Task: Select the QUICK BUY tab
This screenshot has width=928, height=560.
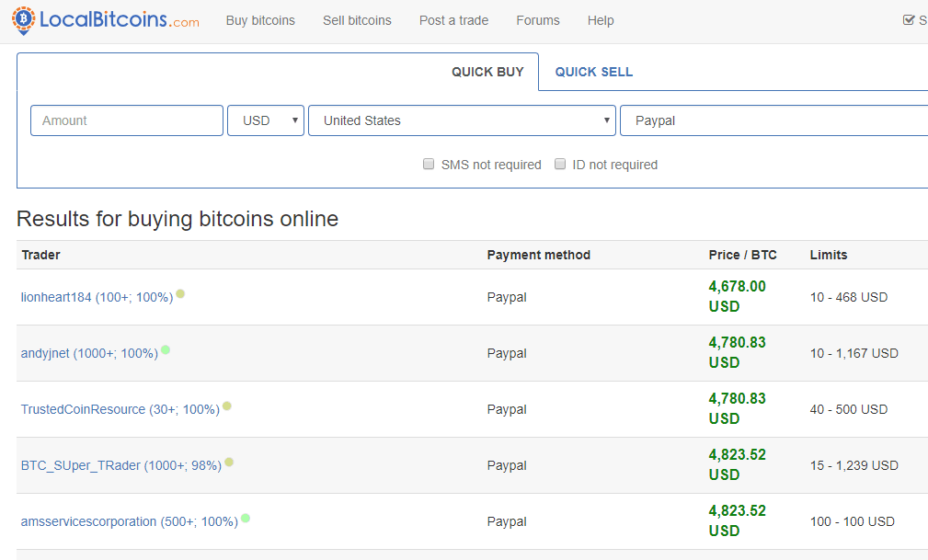Action: pyautogui.click(x=487, y=73)
